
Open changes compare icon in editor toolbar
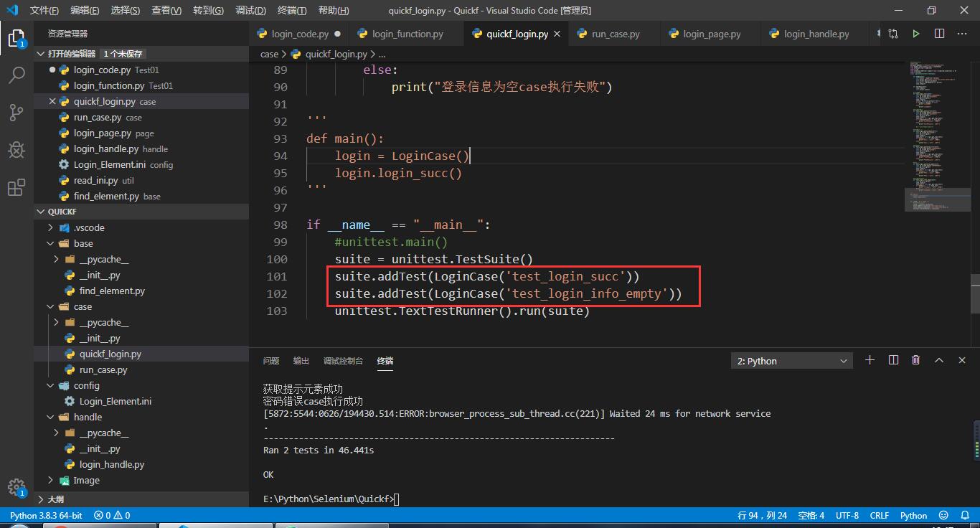(893, 34)
